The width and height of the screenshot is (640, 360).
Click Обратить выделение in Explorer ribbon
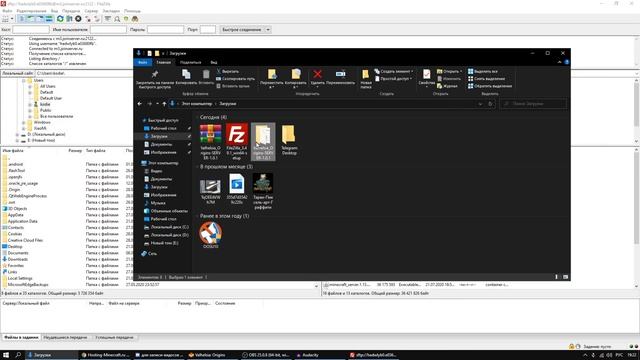[x=489, y=86]
